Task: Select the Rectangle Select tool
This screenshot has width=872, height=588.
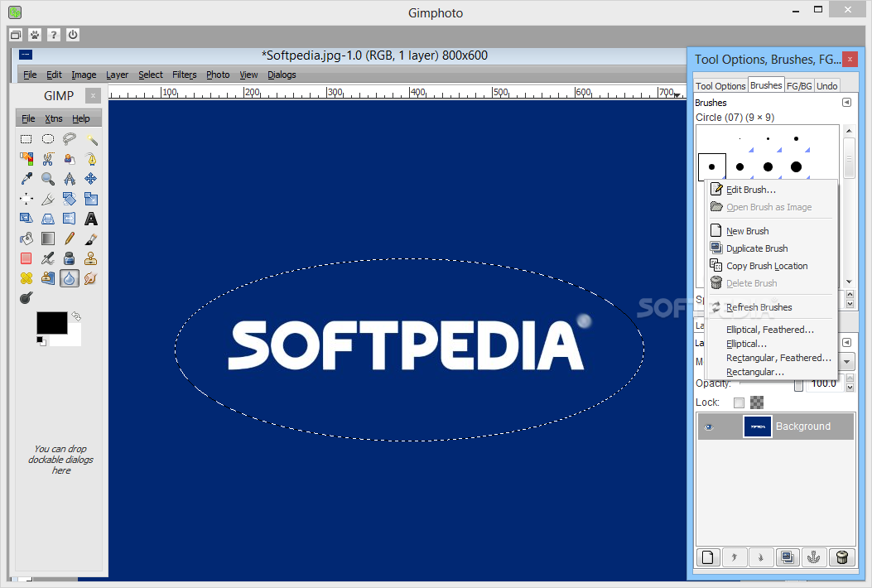Action: tap(26, 139)
